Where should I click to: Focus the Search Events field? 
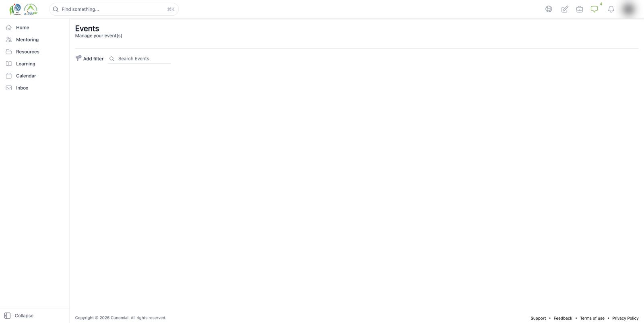click(139, 59)
